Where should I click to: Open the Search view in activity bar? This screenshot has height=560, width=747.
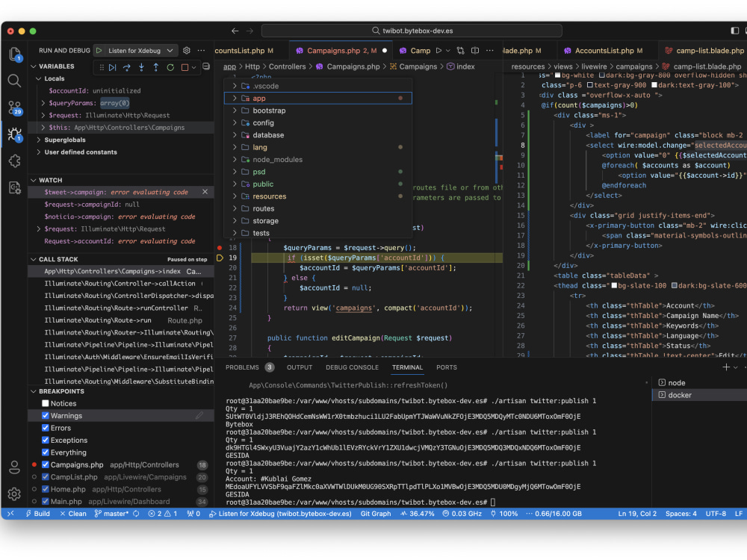pos(15,81)
